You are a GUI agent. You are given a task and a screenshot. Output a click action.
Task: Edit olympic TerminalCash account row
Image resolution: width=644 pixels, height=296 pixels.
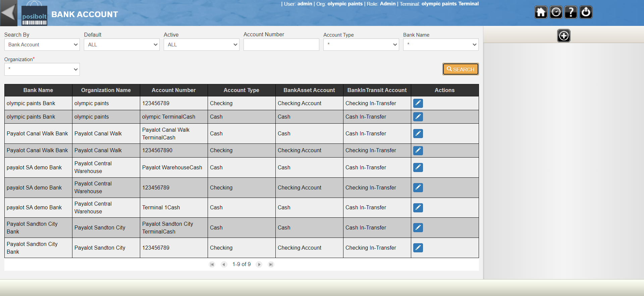tap(418, 117)
